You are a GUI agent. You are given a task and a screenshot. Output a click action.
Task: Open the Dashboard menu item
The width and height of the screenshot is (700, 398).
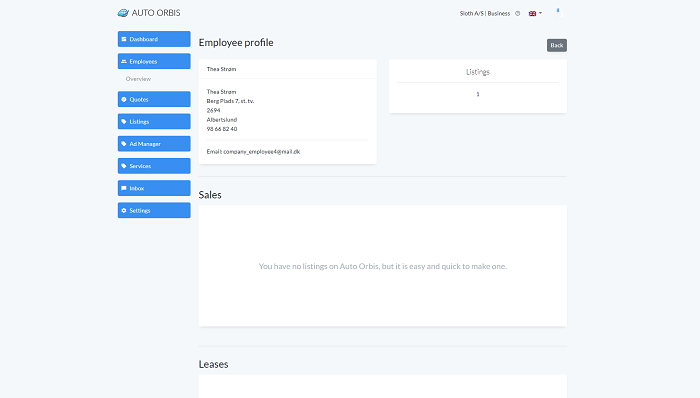point(154,39)
